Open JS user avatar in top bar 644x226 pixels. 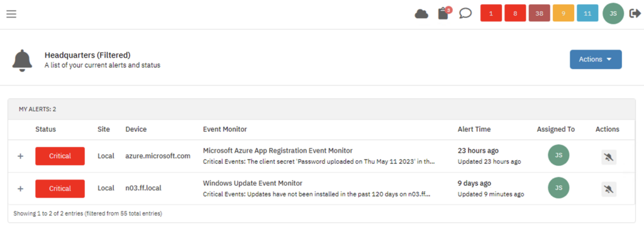(613, 14)
